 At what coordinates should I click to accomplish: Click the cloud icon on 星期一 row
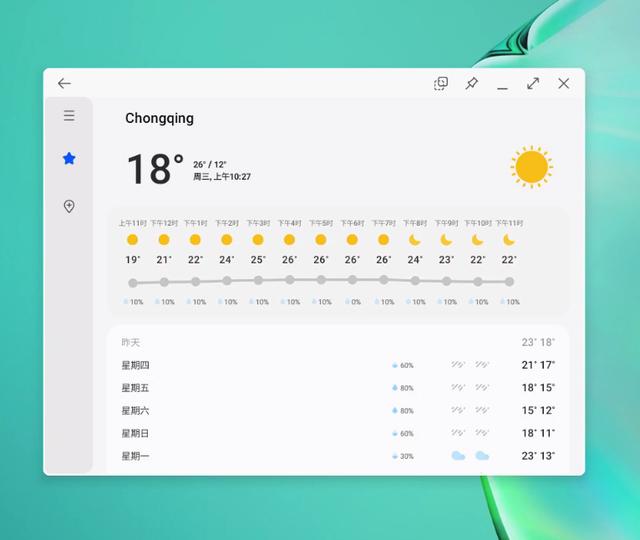tap(458, 456)
